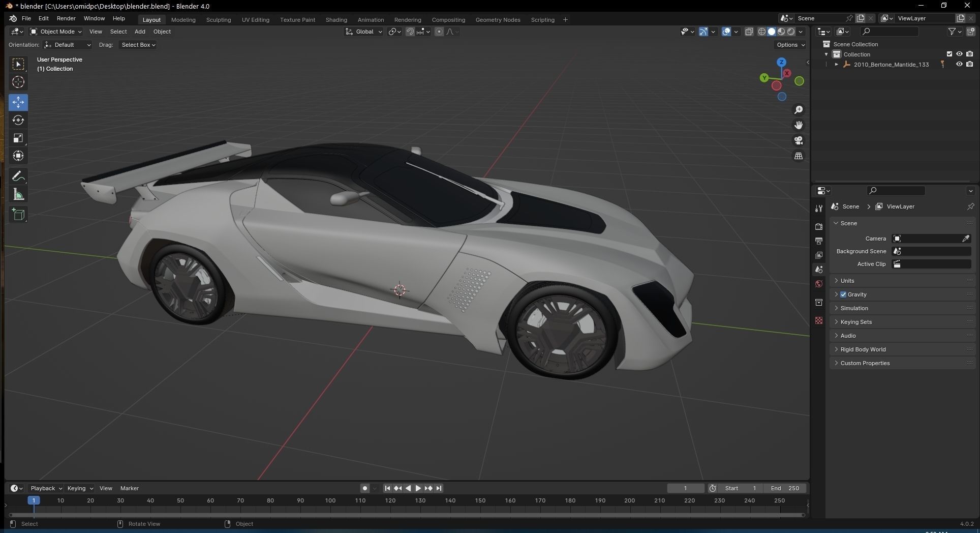Screen dimensions: 980x533
Task: Open the Drag Select Box dropdown
Action: (x=138, y=45)
